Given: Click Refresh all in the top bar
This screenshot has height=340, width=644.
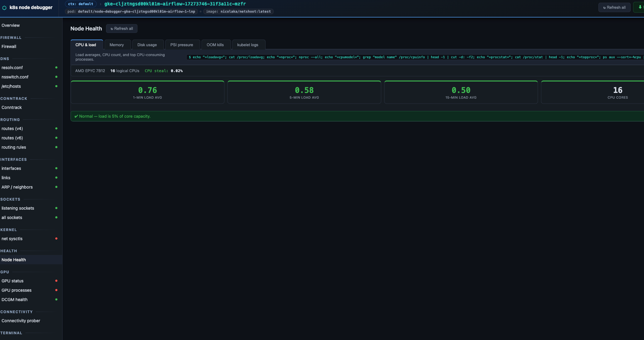Looking at the screenshot, I should 614,7.
